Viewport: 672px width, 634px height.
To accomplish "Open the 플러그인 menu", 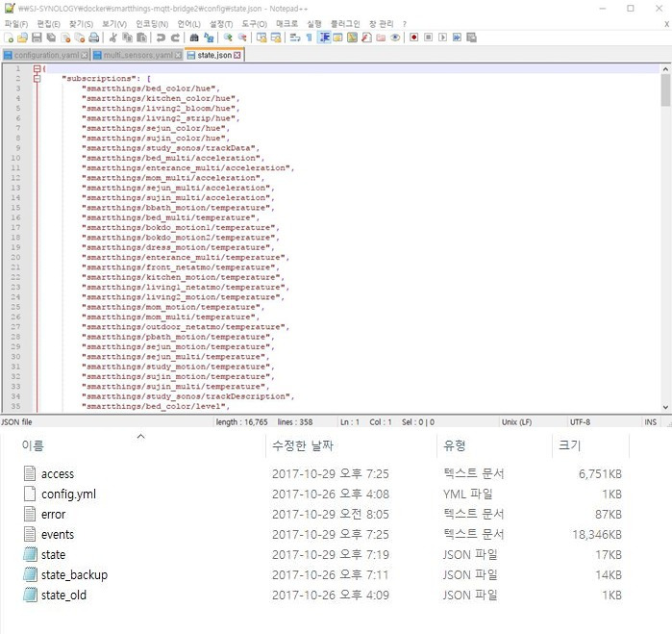I will (345, 24).
